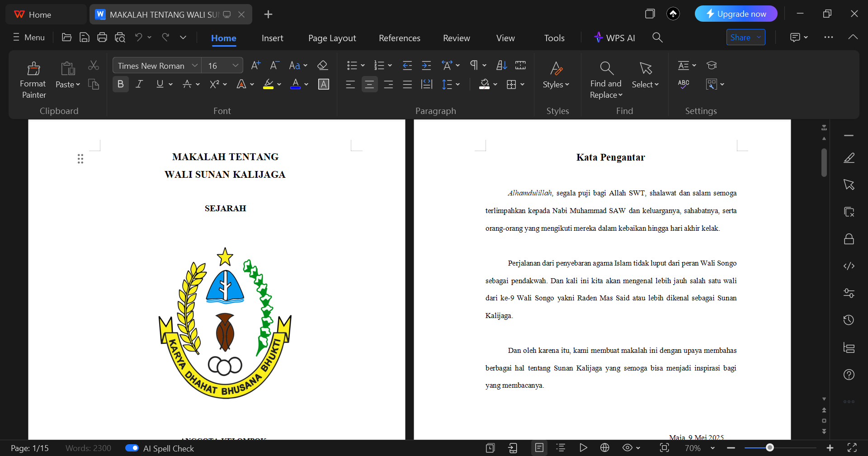Image resolution: width=868 pixels, height=456 pixels.
Task: Toggle the AI Spell Check switch
Action: click(x=132, y=448)
